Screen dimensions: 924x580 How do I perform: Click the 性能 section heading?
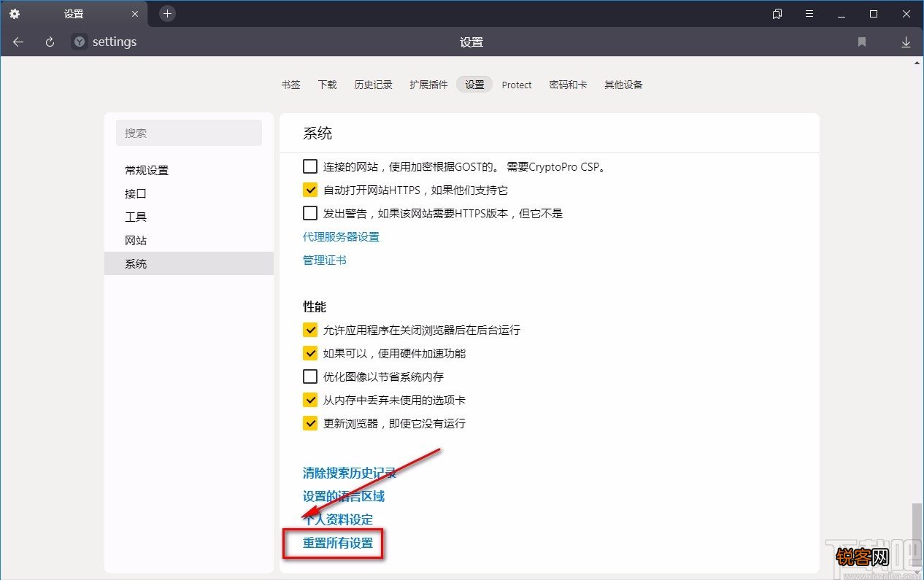coord(315,306)
